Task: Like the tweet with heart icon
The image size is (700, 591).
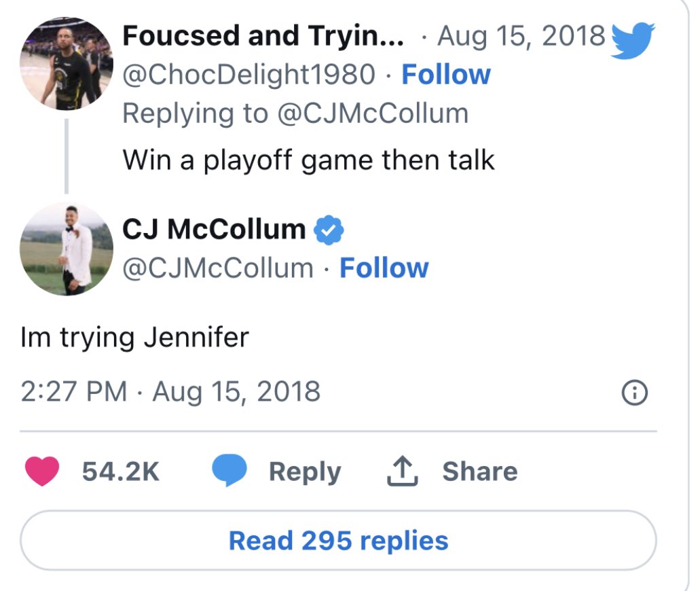Action: coord(42,471)
